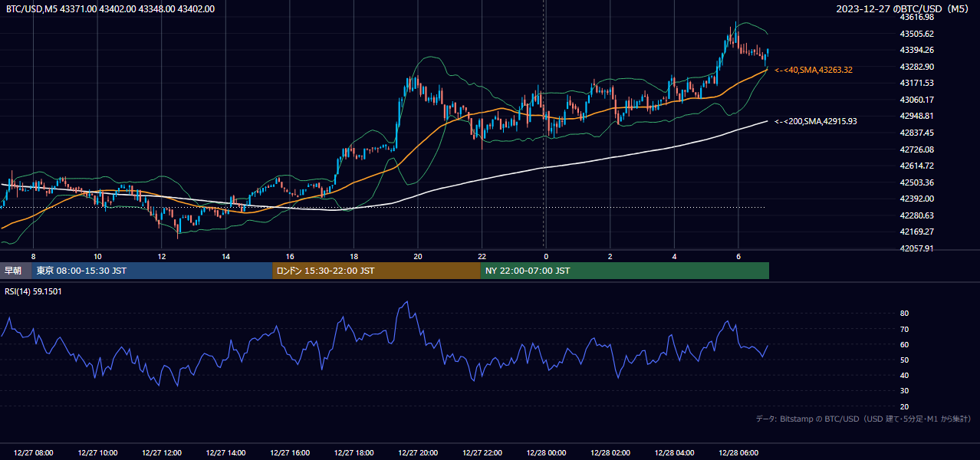Screen dimensions: 980x460
Task: Click the 12/27 08:00 date label
Action: point(33,453)
